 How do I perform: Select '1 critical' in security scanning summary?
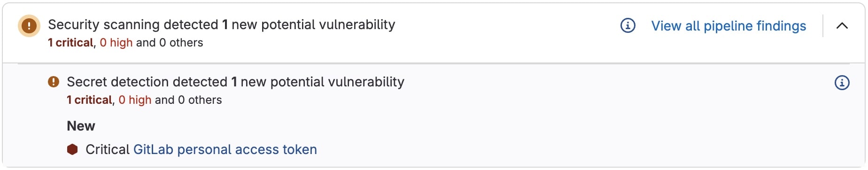[x=70, y=43]
